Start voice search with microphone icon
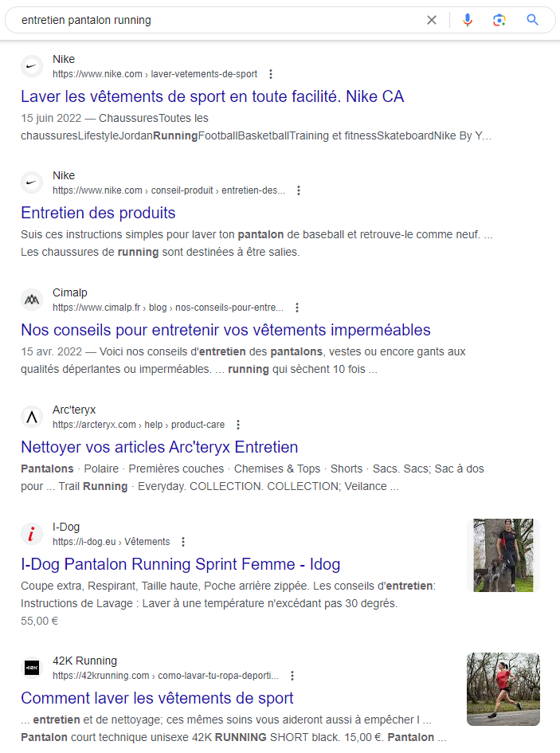The height and width of the screenshot is (753, 560). 468,20
